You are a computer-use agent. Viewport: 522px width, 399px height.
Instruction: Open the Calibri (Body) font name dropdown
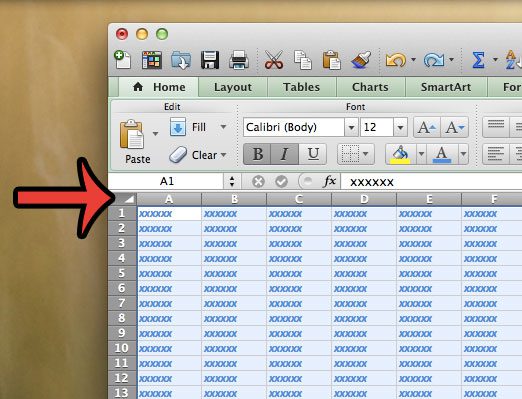351,127
